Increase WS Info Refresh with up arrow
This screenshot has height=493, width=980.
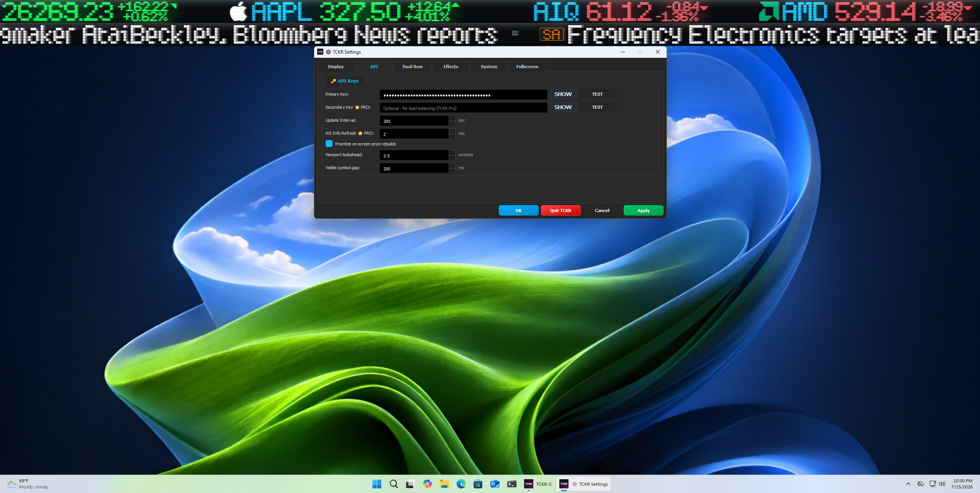click(x=452, y=131)
